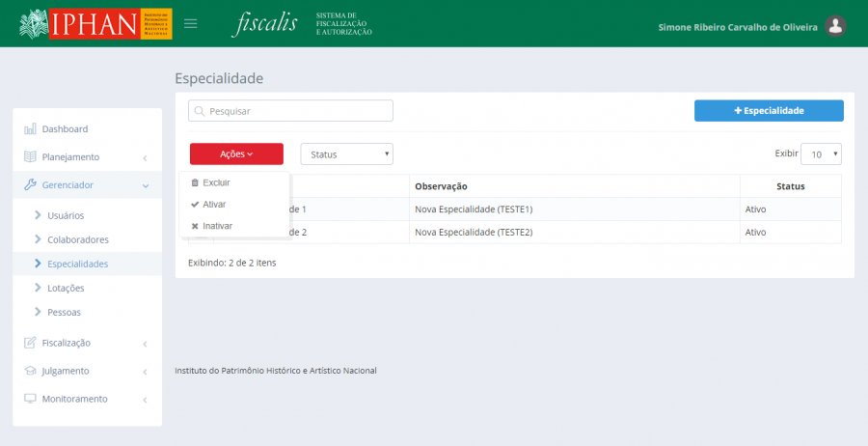
Task: Click the Julgamento graduation cap icon
Action: 30,371
